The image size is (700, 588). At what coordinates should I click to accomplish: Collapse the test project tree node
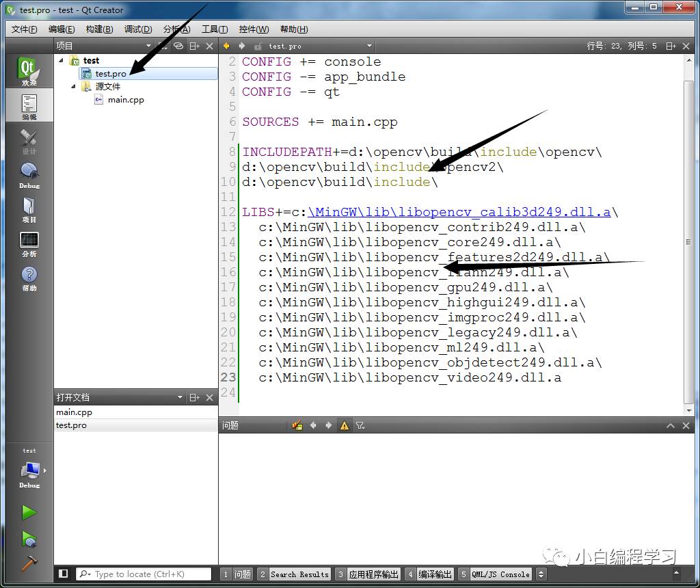(61, 60)
